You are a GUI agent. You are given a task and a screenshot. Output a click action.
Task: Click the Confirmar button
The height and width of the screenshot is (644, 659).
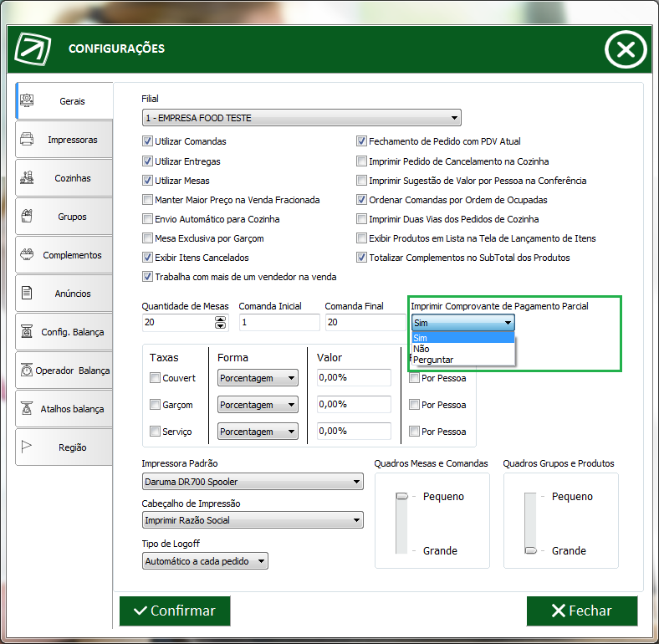click(175, 611)
